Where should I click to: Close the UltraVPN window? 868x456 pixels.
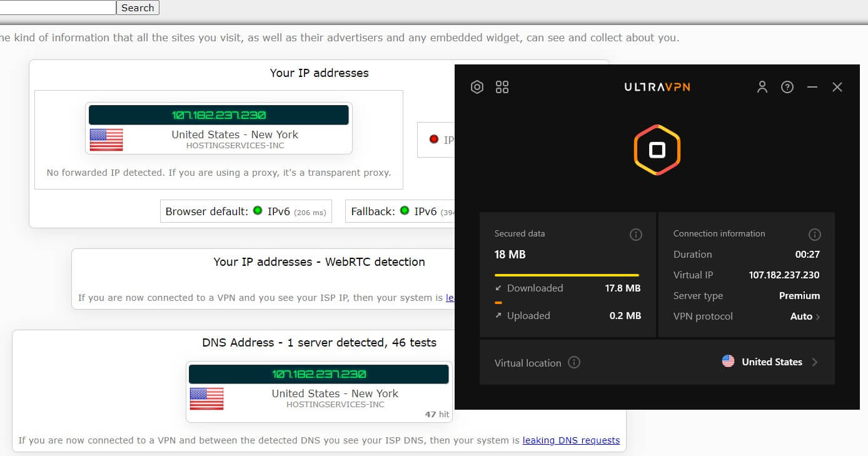click(837, 87)
